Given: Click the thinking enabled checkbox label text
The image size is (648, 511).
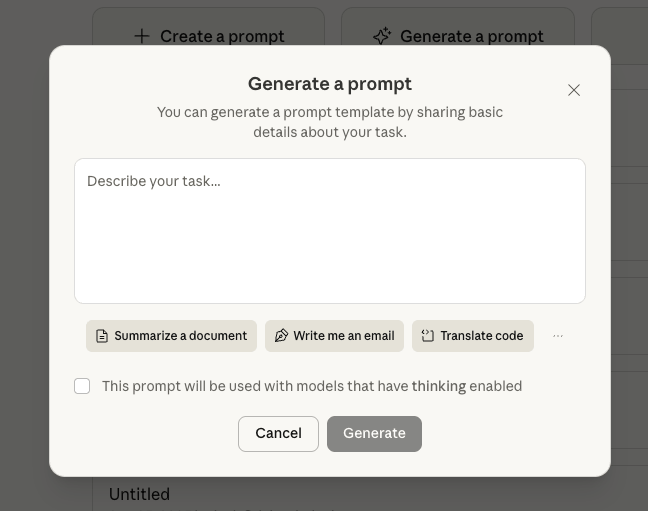Looking at the screenshot, I should (311, 386).
